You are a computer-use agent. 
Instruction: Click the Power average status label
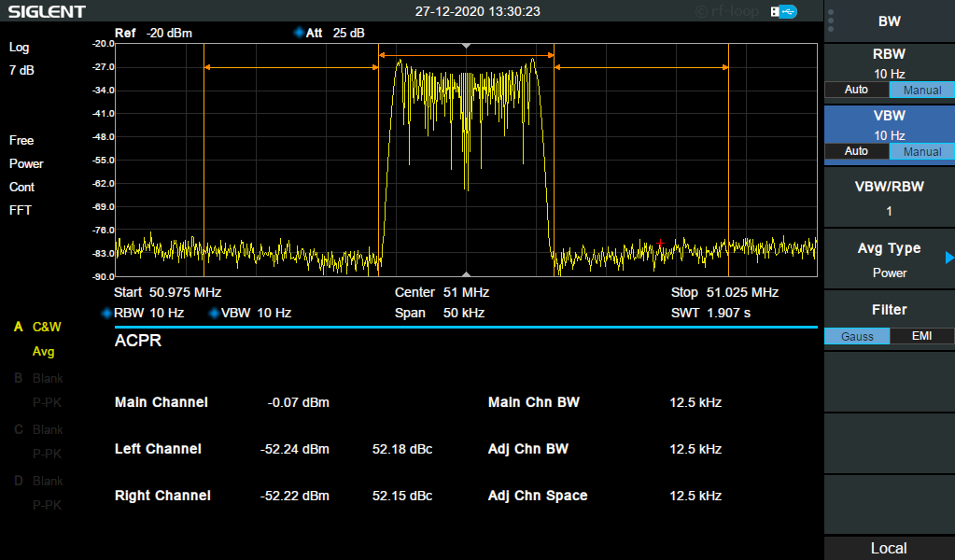pyautogui.click(x=26, y=163)
